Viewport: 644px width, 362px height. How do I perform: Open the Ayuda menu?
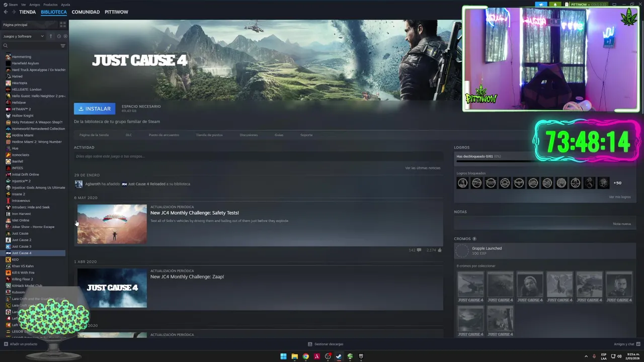(x=65, y=5)
